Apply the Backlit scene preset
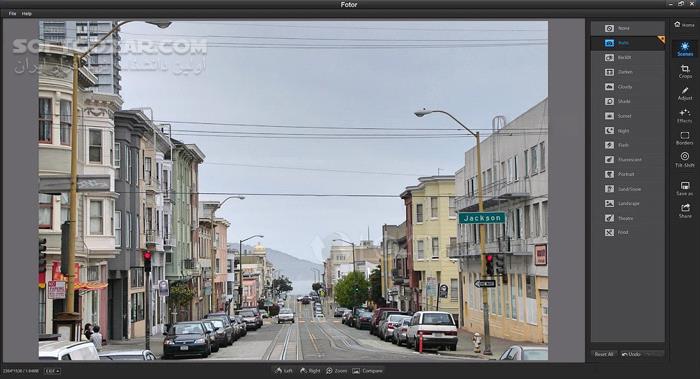This screenshot has height=379, width=700. 627,58
